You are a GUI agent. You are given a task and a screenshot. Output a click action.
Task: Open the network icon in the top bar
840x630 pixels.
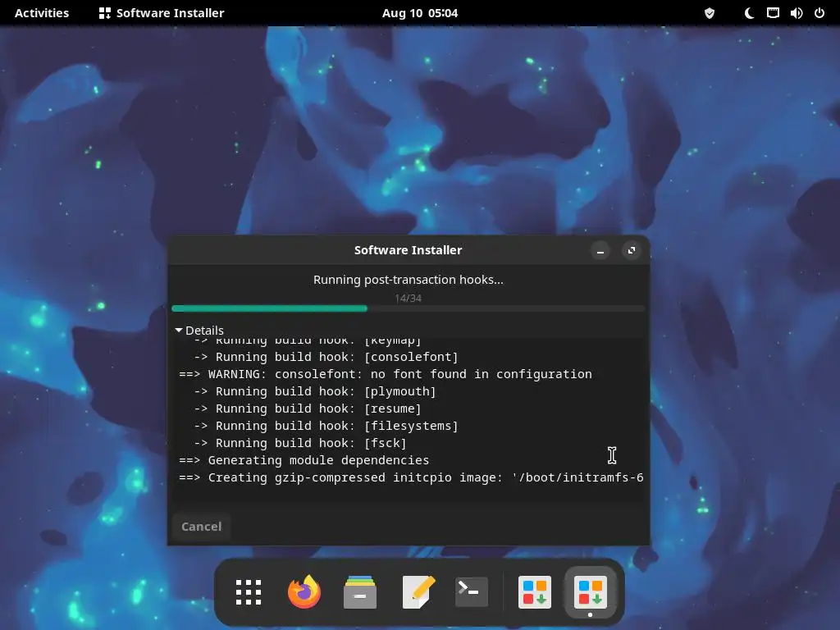click(x=773, y=13)
